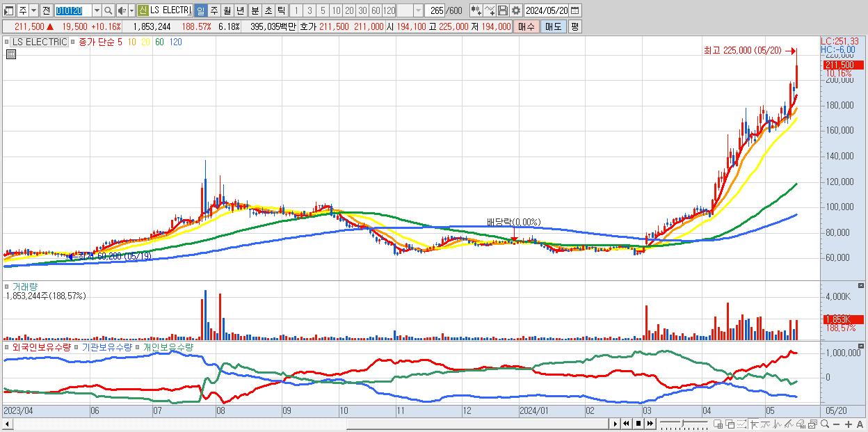Zoom in chart with plus icon
Image resolution: width=868 pixels, height=432 pixels.
pos(849,424)
